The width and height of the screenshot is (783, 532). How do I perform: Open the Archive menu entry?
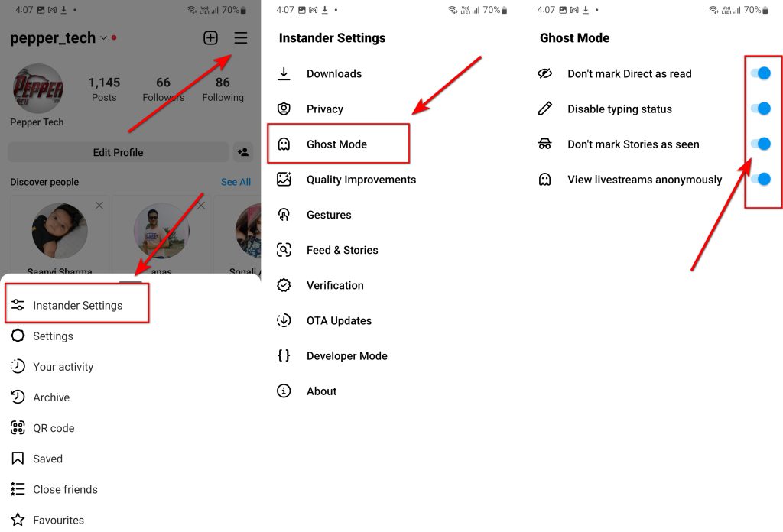(51, 397)
